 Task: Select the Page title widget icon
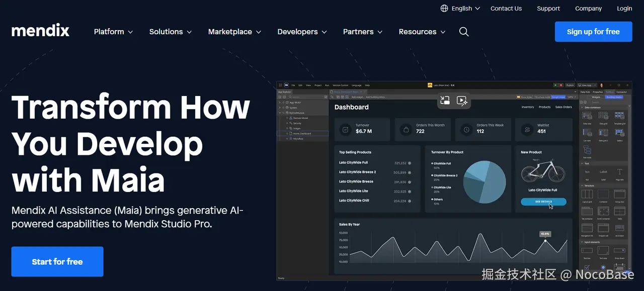(x=620, y=172)
